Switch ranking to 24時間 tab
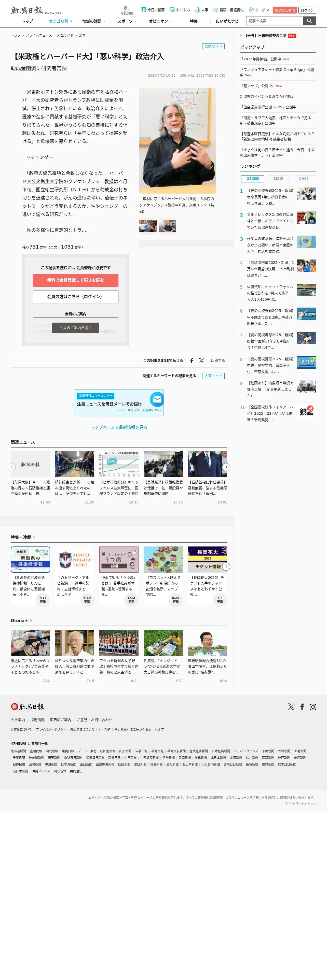The image size is (327, 980). pos(252,179)
